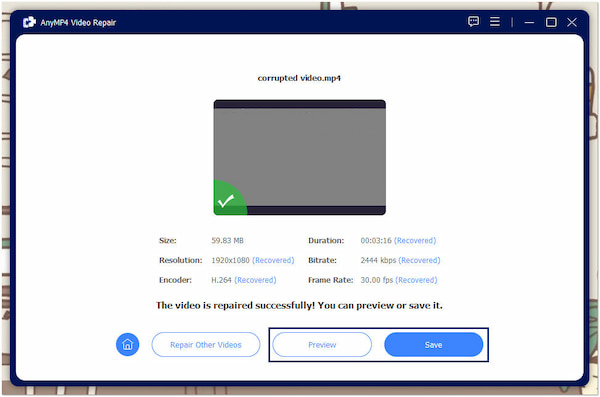Click the 2444 kbps bitrate value
The width and height of the screenshot is (600, 397).
[378, 260]
